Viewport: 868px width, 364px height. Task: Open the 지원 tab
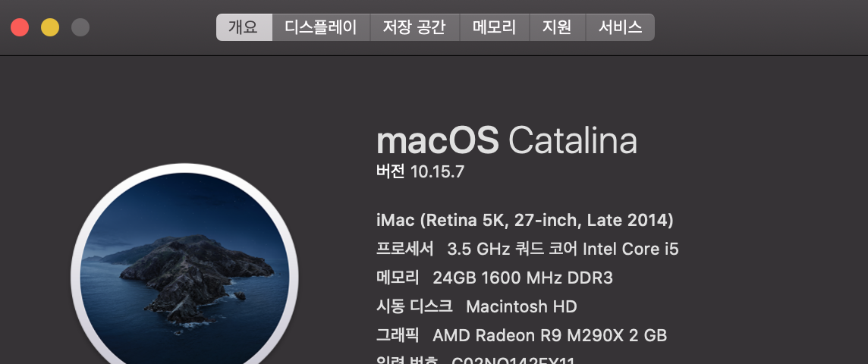557,28
